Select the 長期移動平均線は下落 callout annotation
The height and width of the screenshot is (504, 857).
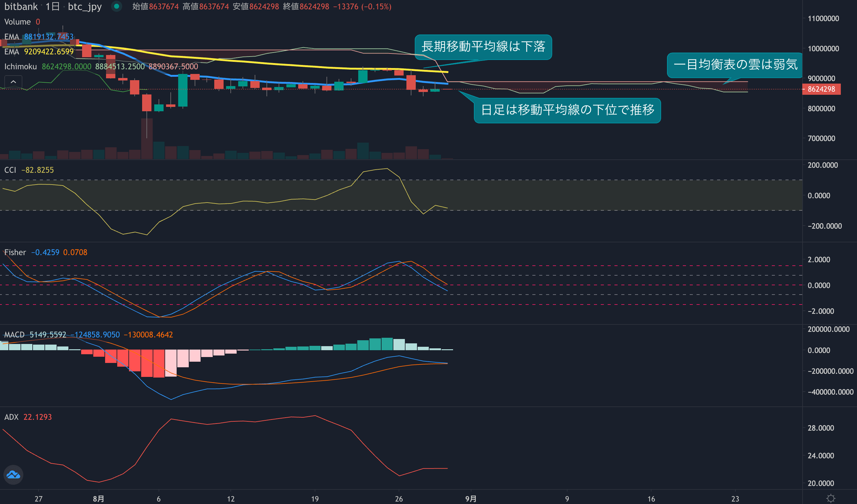483,47
